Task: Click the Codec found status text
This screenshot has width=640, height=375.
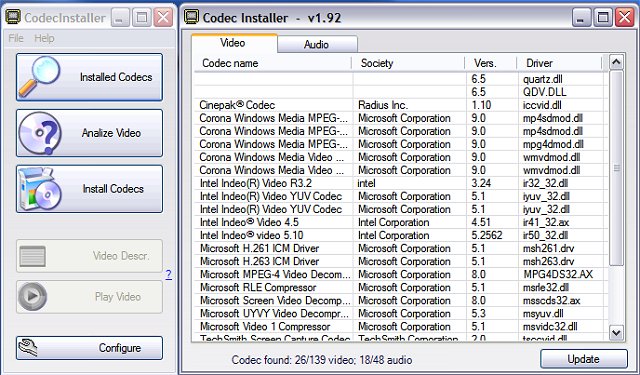Action: pos(322,360)
